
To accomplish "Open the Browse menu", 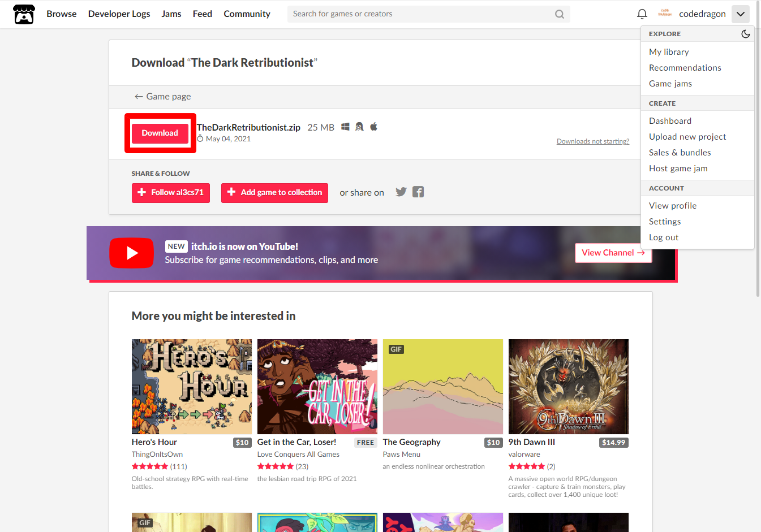I will pos(62,14).
